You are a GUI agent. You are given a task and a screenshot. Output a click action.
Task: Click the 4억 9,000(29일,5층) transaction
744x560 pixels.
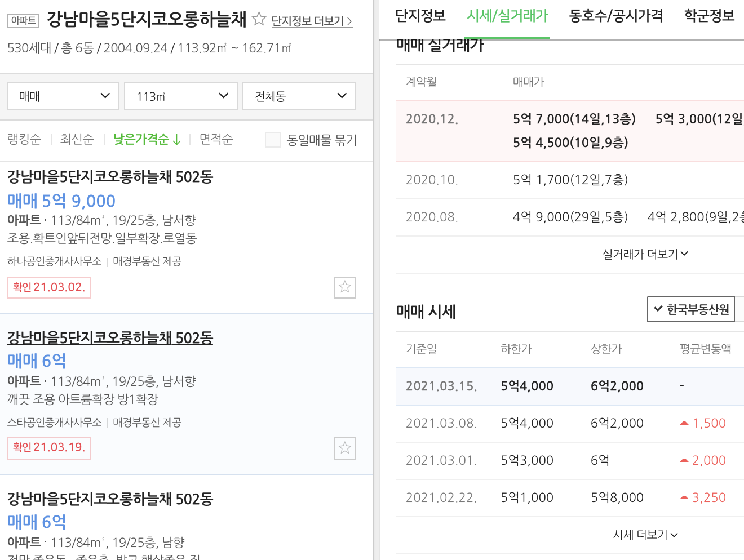tap(570, 217)
